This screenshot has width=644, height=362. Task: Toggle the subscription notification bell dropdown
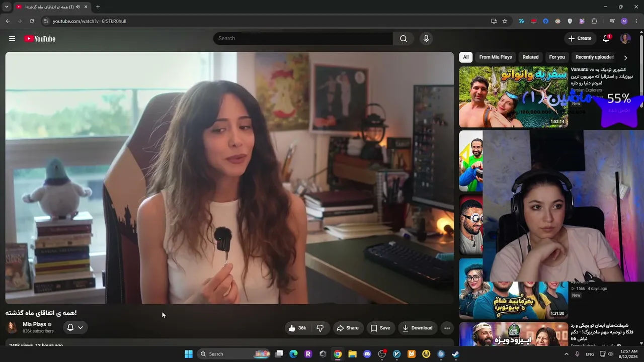(x=75, y=328)
